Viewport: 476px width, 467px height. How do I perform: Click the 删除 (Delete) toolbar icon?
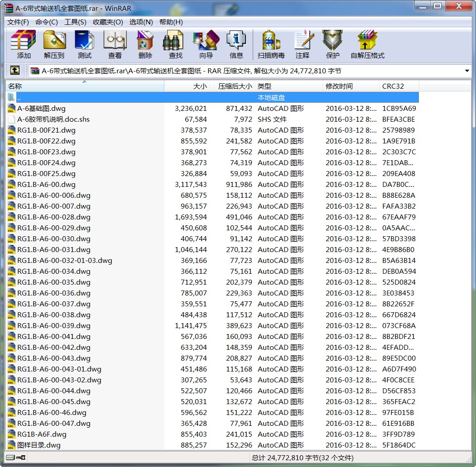click(x=145, y=44)
